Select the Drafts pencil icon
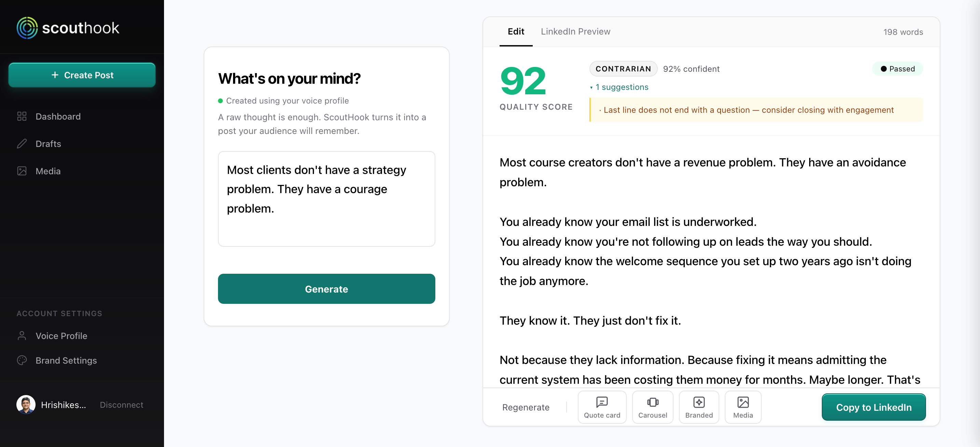Screen dimensions: 980x447 tap(22, 144)
